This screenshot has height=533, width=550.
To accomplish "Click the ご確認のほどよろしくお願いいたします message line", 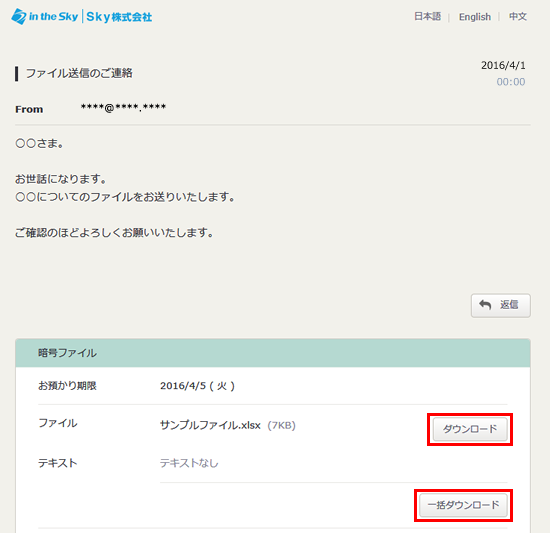I will pyautogui.click(x=114, y=232).
